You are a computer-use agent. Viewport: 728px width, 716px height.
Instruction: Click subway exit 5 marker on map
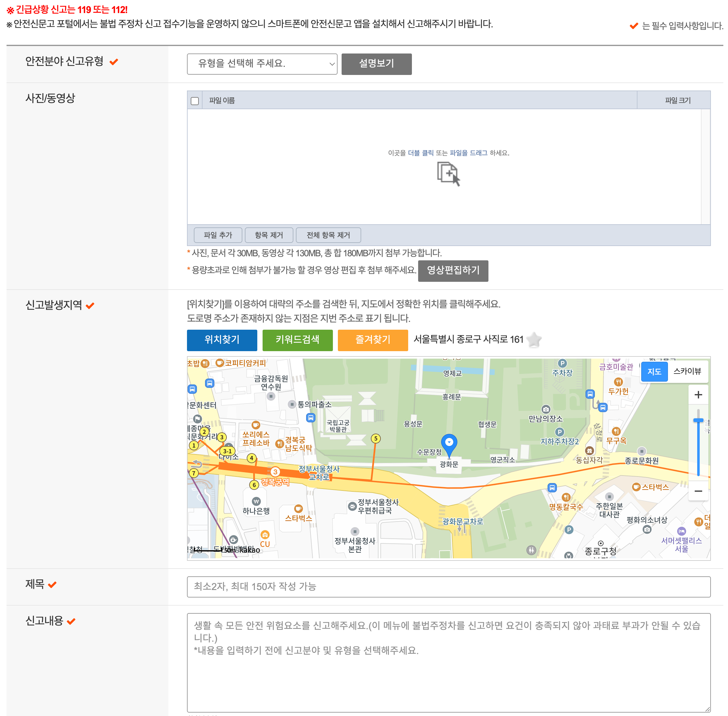pos(376,439)
